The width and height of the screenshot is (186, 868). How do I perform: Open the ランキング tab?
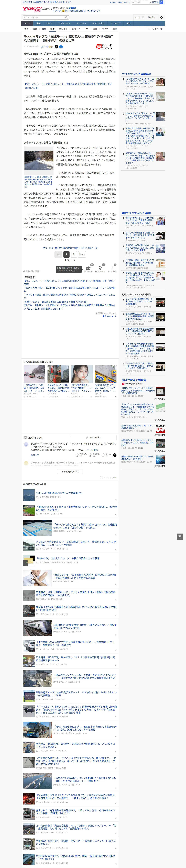pos(115,23)
